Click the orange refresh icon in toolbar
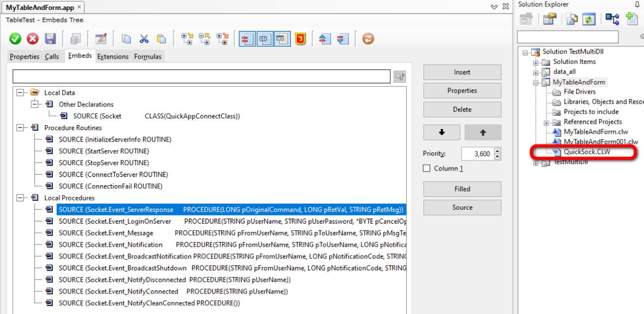644x314 pixels. click(x=367, y=39)
